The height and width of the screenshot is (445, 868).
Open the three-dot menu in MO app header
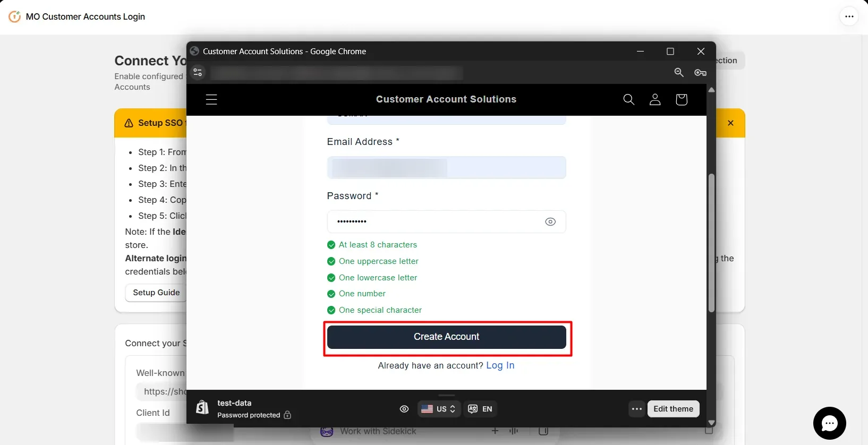pyautogui.click(x=849, y=16)
